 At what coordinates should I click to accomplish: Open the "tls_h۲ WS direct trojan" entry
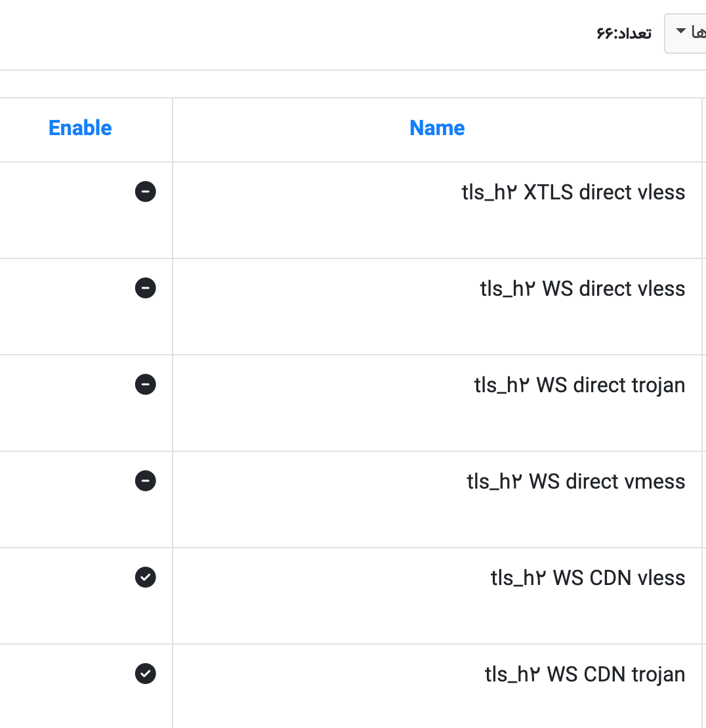(x=580, y=384)
